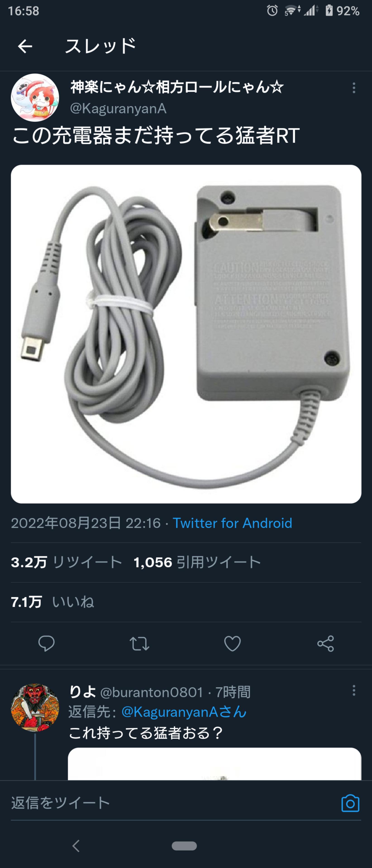Image resolution: width=372 pixels, height=868 pixels.
Task: View the 7.1万 likes list
Action: (53, 602)
